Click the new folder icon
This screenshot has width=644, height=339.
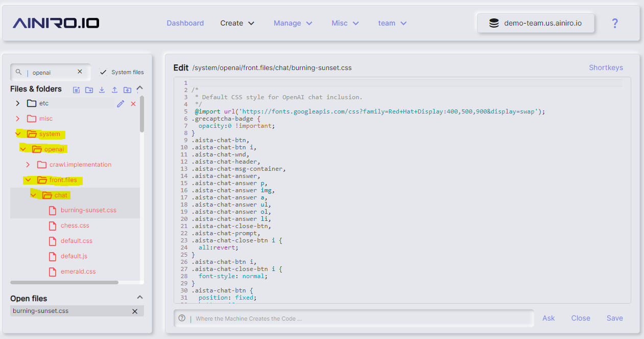pyautogui.click(x=89, y=90)
